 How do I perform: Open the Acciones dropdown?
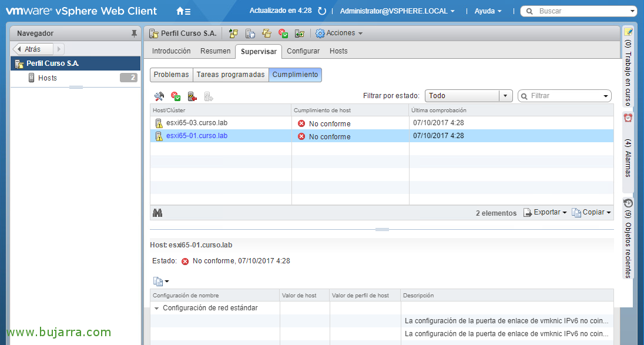pyautogui.click(x=339, y=34)
